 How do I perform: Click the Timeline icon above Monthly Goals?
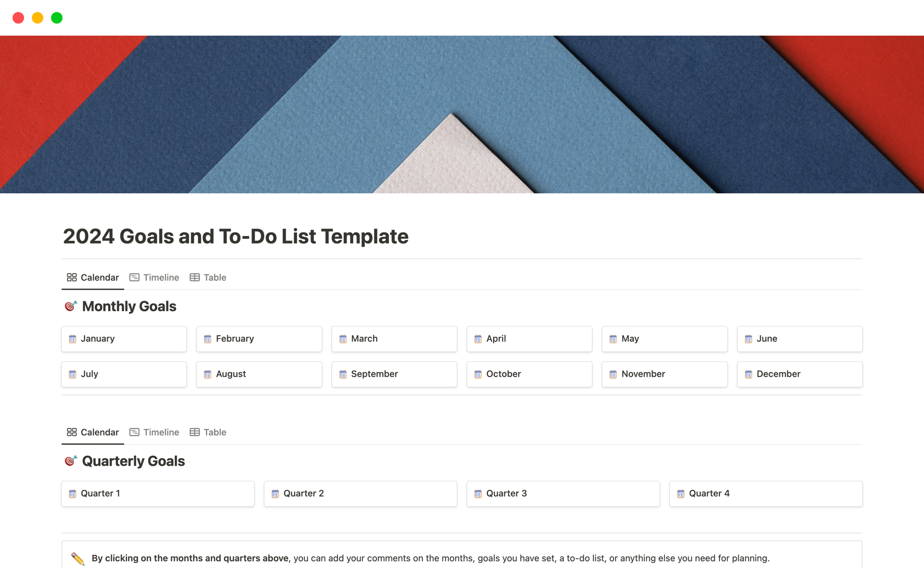(134, 277)
